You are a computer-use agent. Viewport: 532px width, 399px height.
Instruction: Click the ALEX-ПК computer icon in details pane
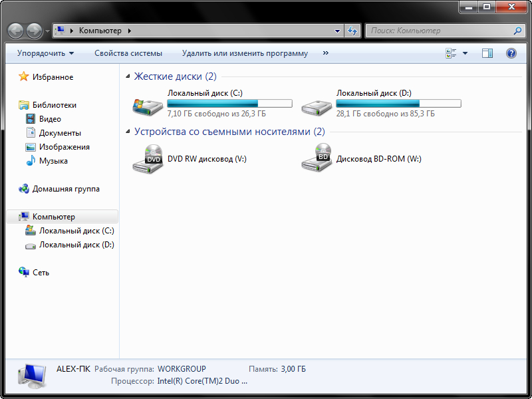[31, 376]
